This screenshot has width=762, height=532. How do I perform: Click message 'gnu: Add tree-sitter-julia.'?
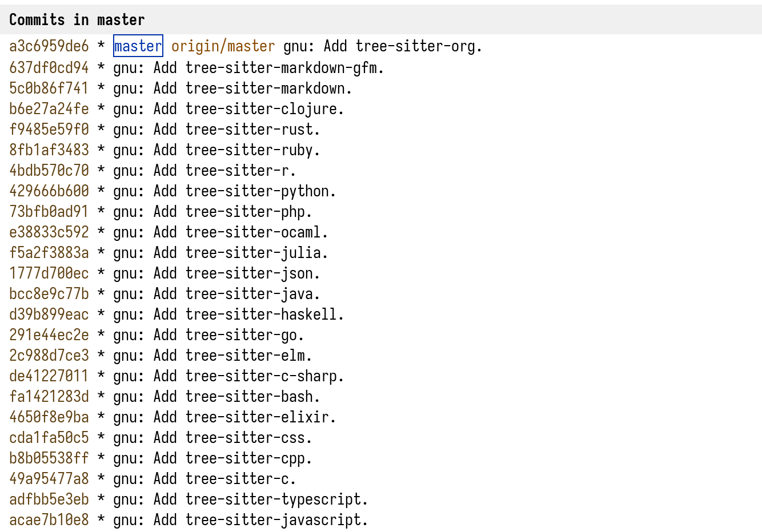click(x=220, y=253)
